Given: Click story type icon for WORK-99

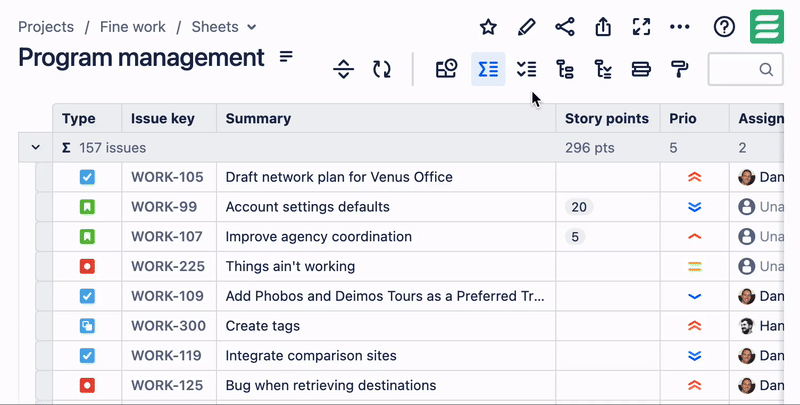Looking at the screenshot, I should pyautogui.click(x=87, y=207).
